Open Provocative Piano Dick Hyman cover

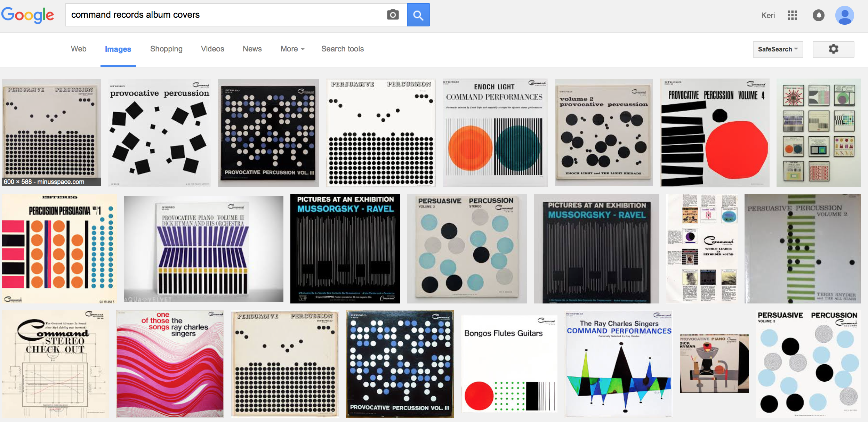coord(714,364)
